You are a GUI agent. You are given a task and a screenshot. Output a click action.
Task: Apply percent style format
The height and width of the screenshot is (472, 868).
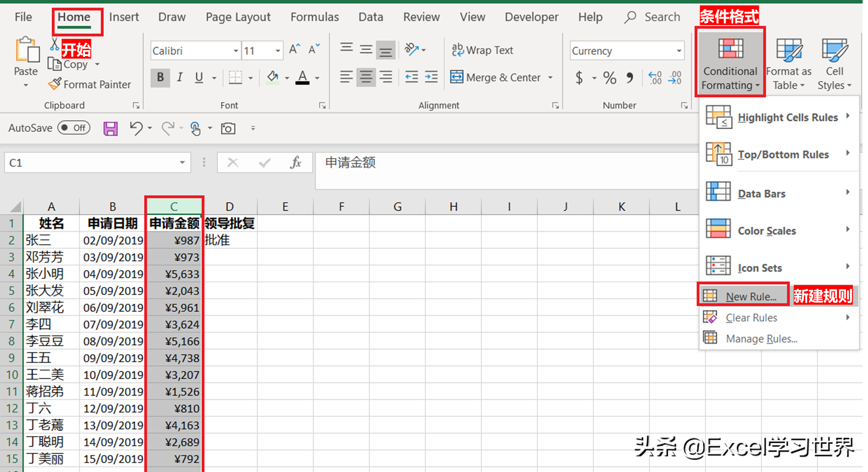[610, 78]
